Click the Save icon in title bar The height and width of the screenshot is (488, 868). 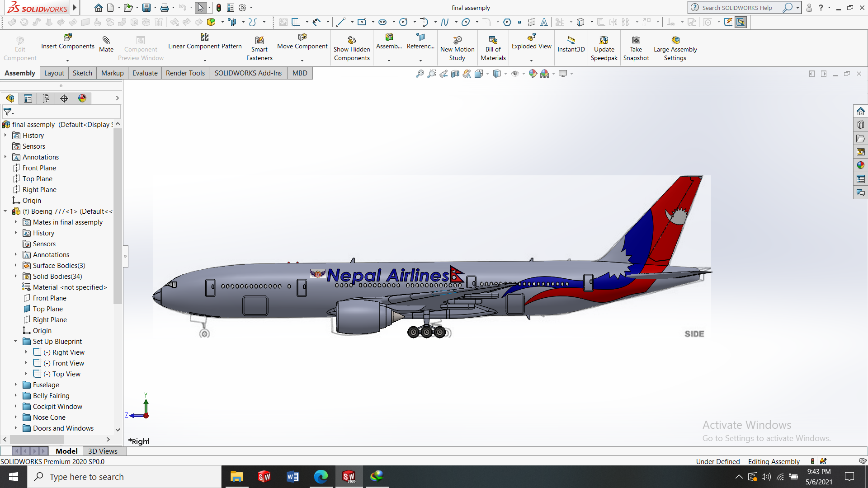click(146, 8)
